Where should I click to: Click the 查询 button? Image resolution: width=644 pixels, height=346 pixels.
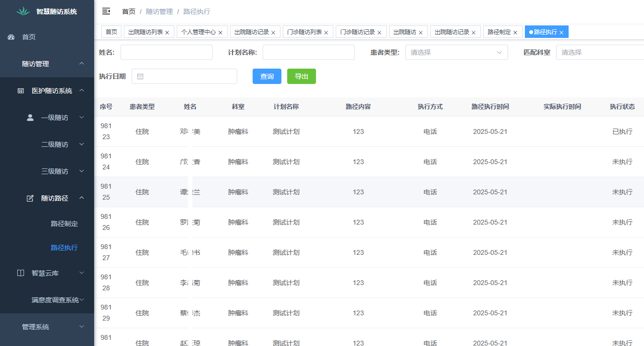click(x=267, y=76)
